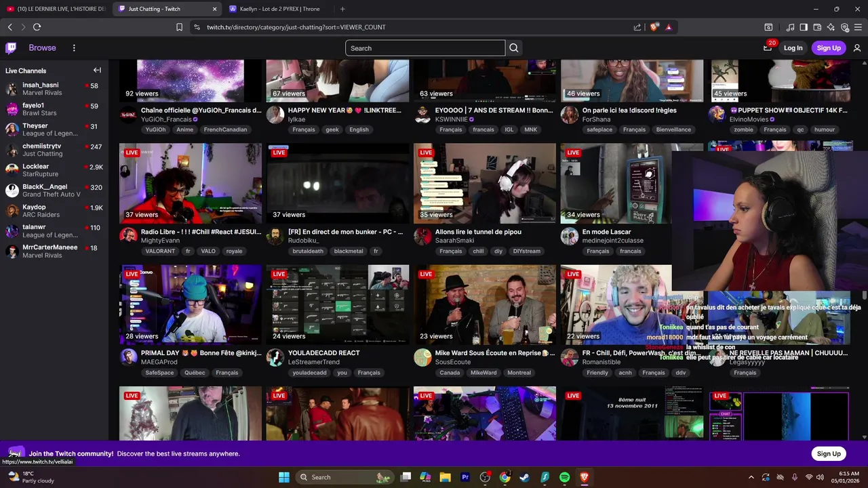Click the taskbar Search box
The height and width of the screenshot is (488, 868).
(344, 477)
